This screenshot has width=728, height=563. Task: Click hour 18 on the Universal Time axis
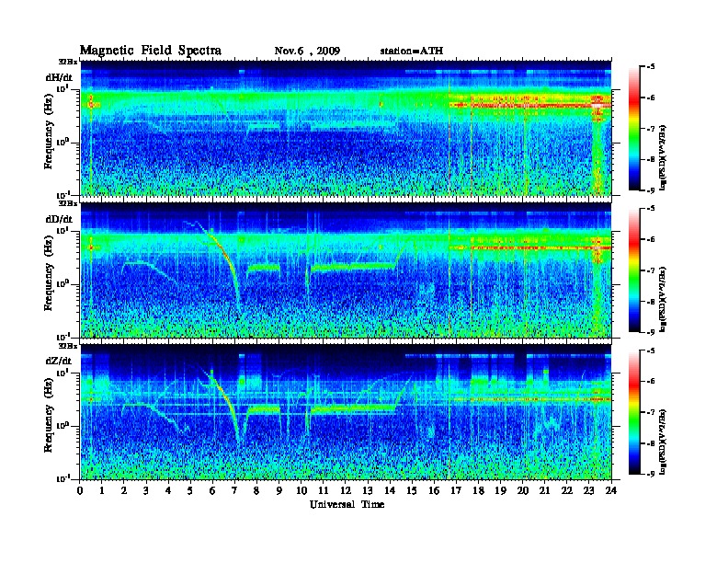coord(478,491)
